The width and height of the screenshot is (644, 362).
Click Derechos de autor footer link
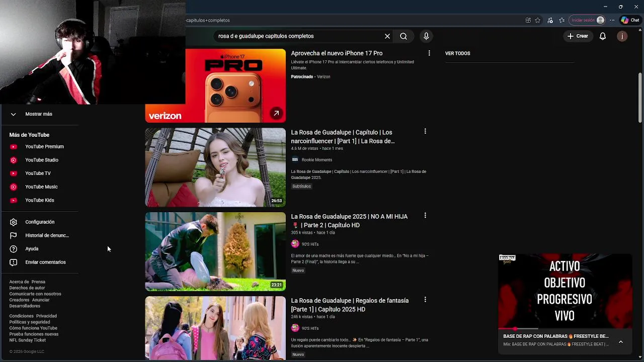(x=27, y=288)
